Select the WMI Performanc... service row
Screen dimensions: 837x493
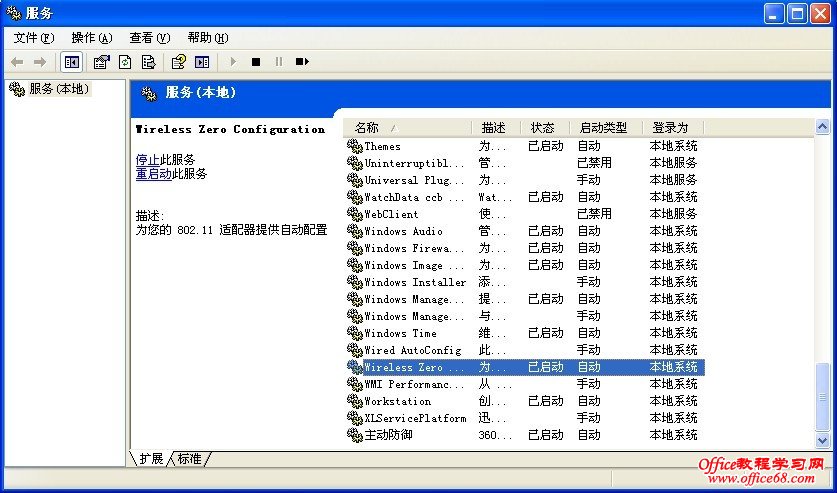[x=525, y=384]
